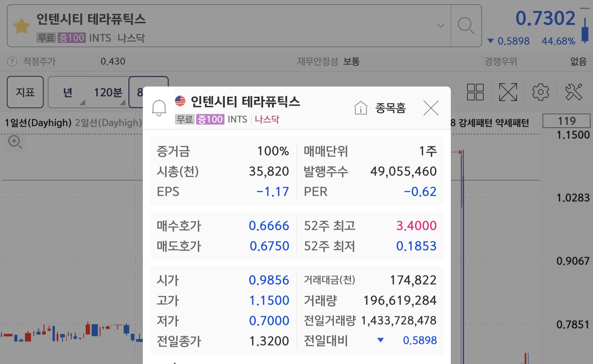Click the 전일종가 value 1.3200

pyautogui.click(x=269, y=341)
